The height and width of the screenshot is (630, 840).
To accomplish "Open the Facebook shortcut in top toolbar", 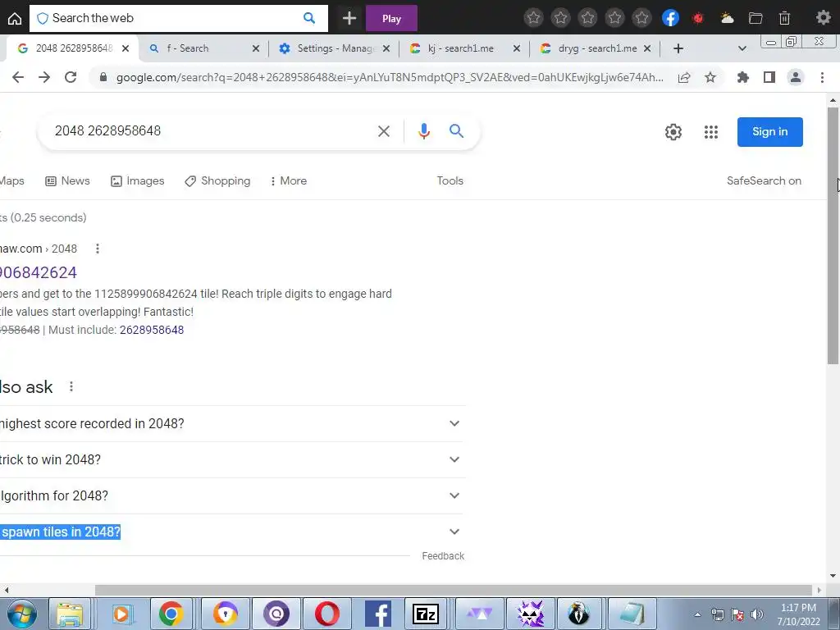I will click(x=670, y=18).
